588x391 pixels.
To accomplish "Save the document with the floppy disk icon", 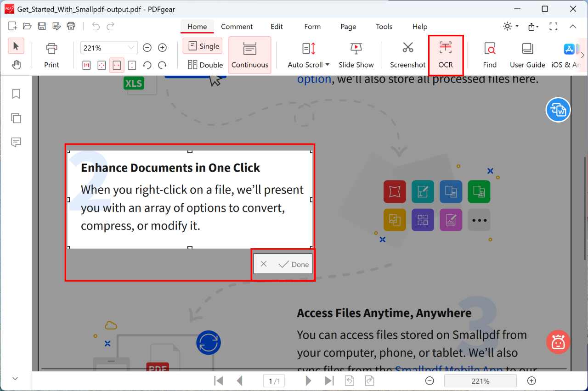I will point(42,26).
